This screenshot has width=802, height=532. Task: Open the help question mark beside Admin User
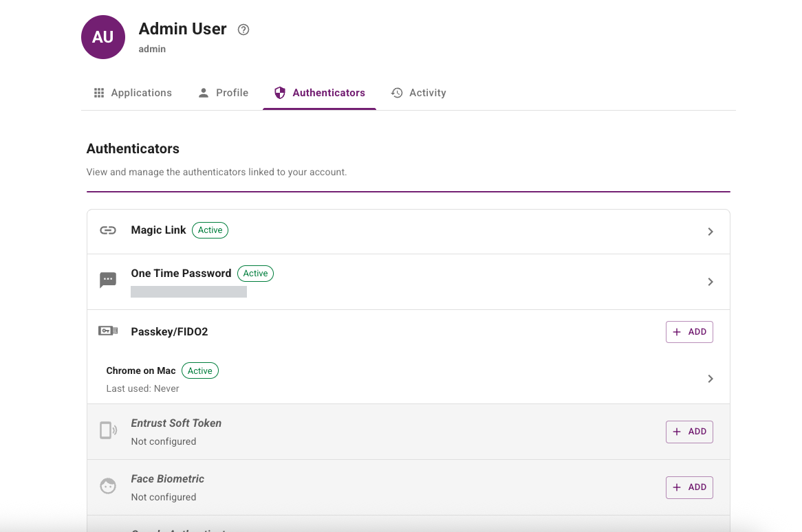coord(243,30)
